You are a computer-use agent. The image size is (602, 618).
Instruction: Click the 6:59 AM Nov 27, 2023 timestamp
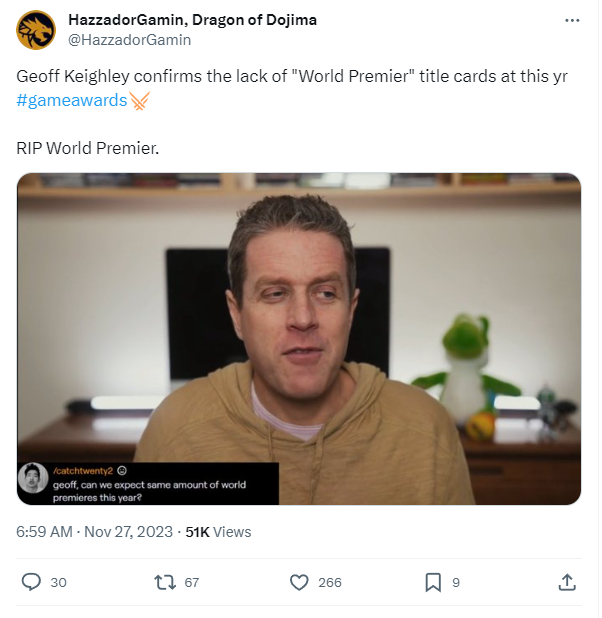pyautogui.click(x=94, y=531)
